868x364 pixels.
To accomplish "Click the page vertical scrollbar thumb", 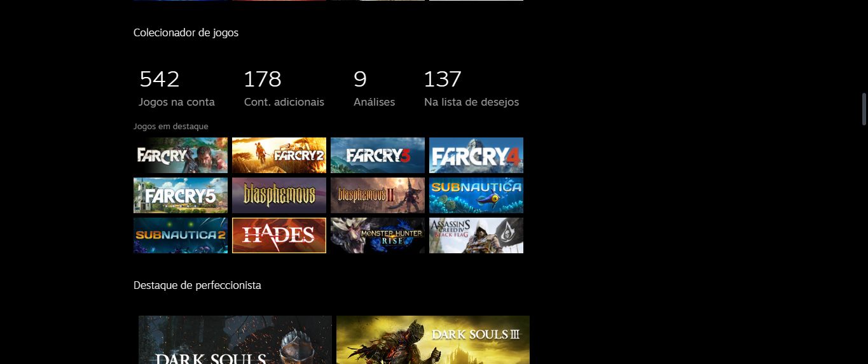I will pos(864,109).
